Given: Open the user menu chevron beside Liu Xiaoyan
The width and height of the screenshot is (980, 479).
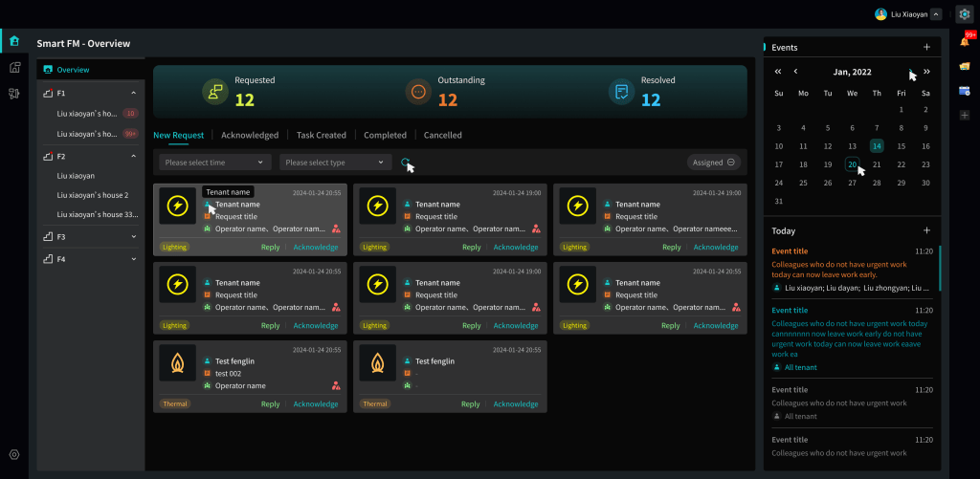Looking at the screenshot, I should tap(936, 14).
